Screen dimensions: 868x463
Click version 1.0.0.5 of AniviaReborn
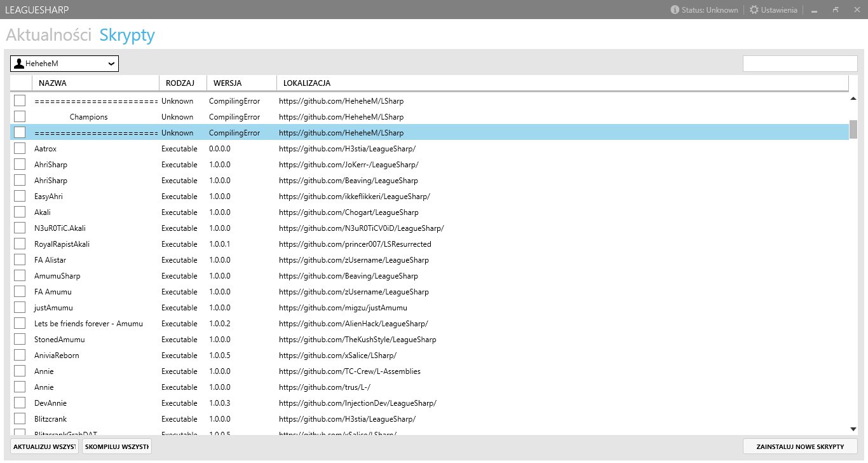point(220,356)
